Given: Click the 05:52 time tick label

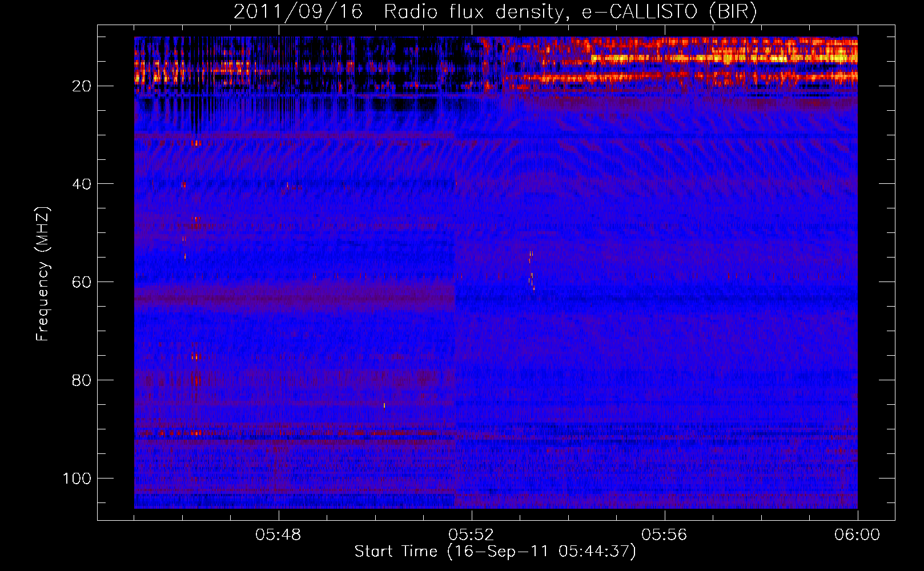Looking at the screenshot, I should (472, 535).
